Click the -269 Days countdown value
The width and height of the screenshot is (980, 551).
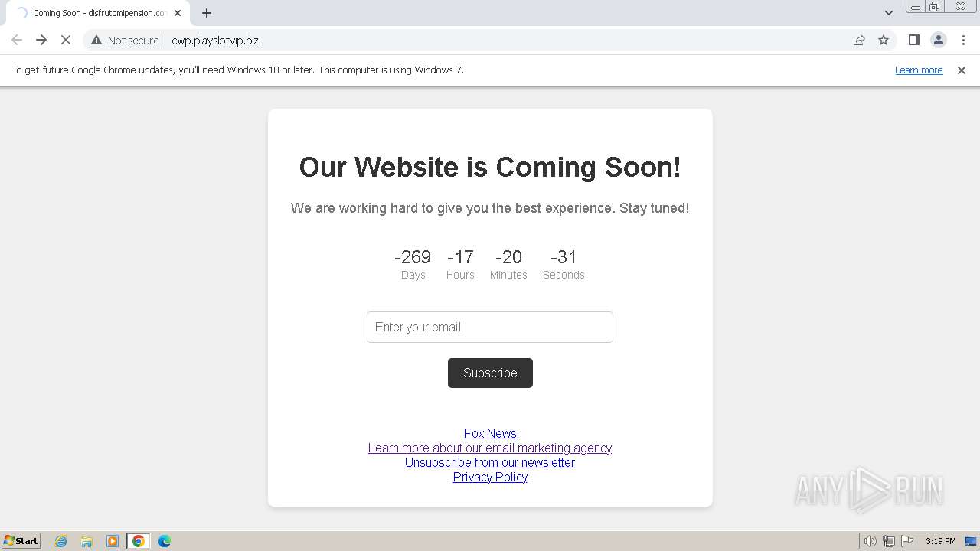click(413, 257)
